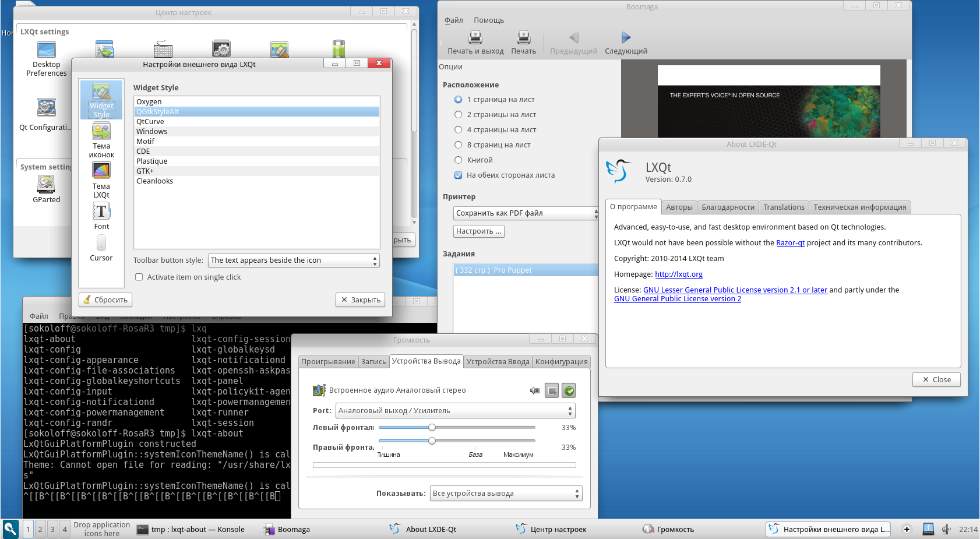Click the green set-as-default device icon
This screenshot has width=980, height=539.
[x=569, y=391]
